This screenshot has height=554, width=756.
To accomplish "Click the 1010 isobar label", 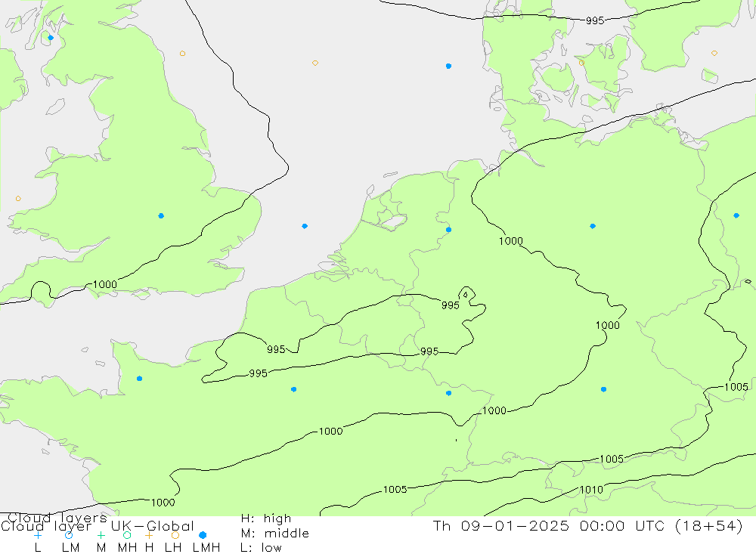I will 591,490.
